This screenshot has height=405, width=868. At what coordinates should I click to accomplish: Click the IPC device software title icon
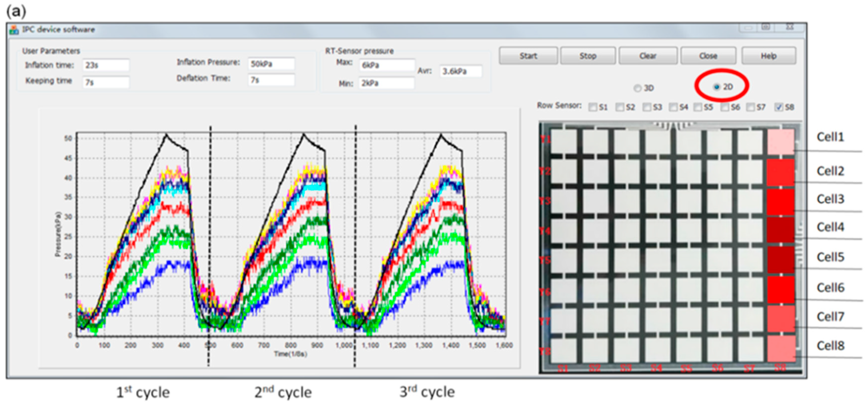click(14, 30)
